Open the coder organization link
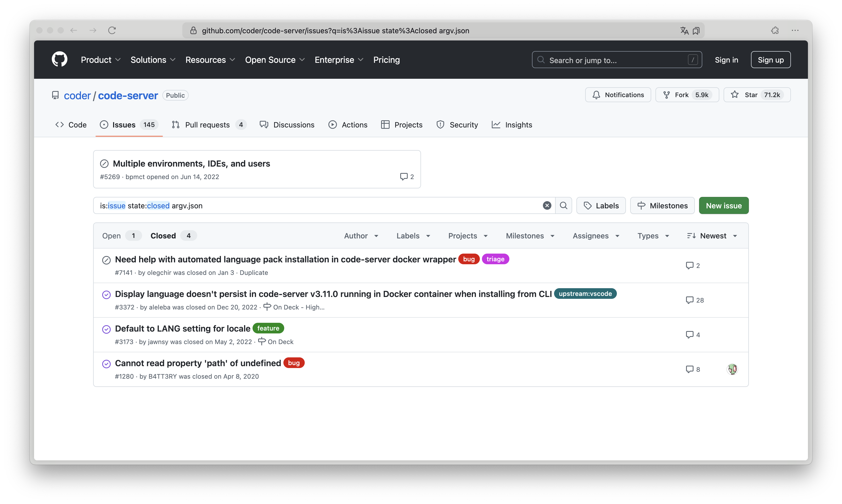Viewport: 842px width, 504px height. coord(77,96)
